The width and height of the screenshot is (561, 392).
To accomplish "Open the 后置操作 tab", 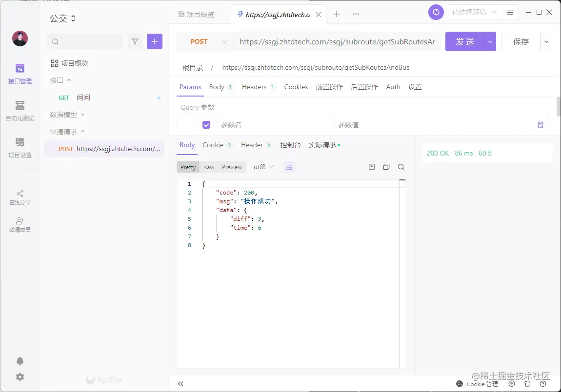I will 364,87.
